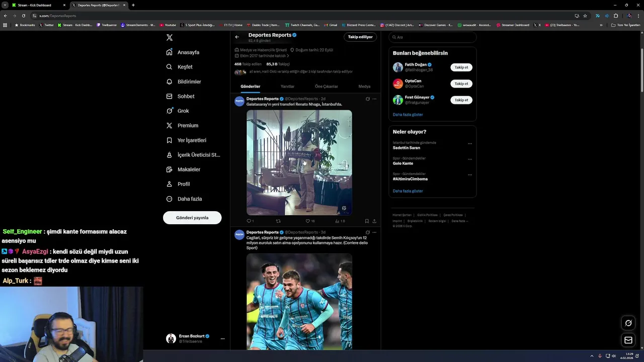
Task: Open Yer İşaretleri bookmarks page
Action: 186,140
